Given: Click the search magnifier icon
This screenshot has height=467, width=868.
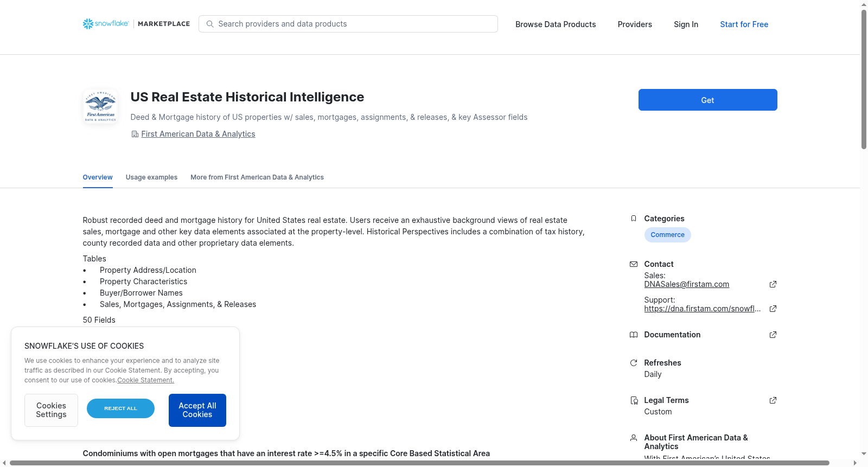Looking at the screenshot, I should pyautogui.click(x=210, y=24).
